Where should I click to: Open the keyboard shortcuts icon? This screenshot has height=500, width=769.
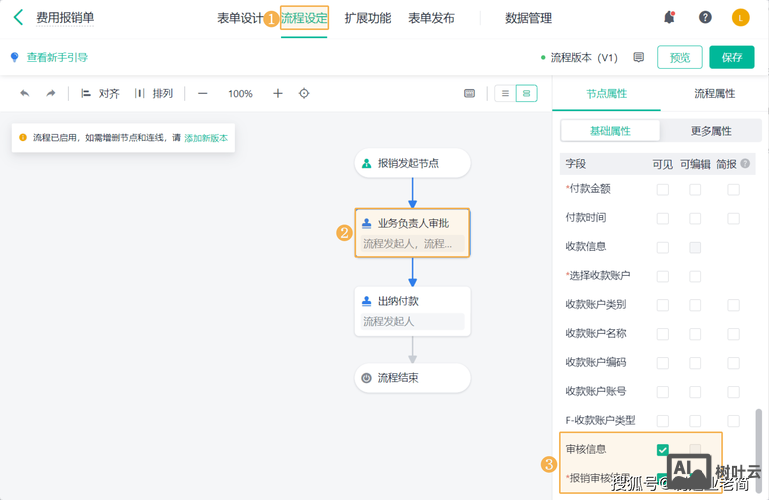(x=469, y=93)
